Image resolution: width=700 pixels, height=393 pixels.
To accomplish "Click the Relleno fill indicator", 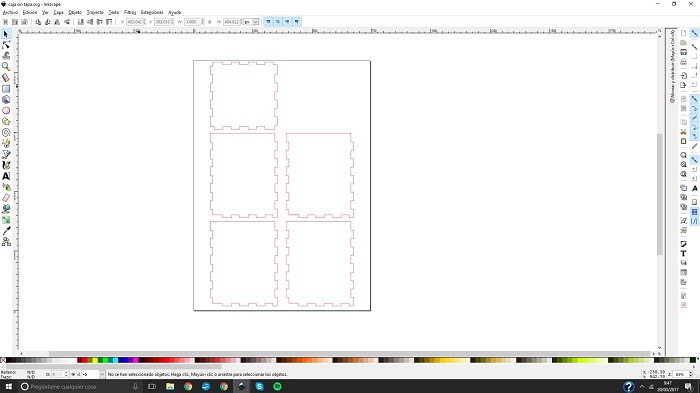I will [x=31, y=372].
